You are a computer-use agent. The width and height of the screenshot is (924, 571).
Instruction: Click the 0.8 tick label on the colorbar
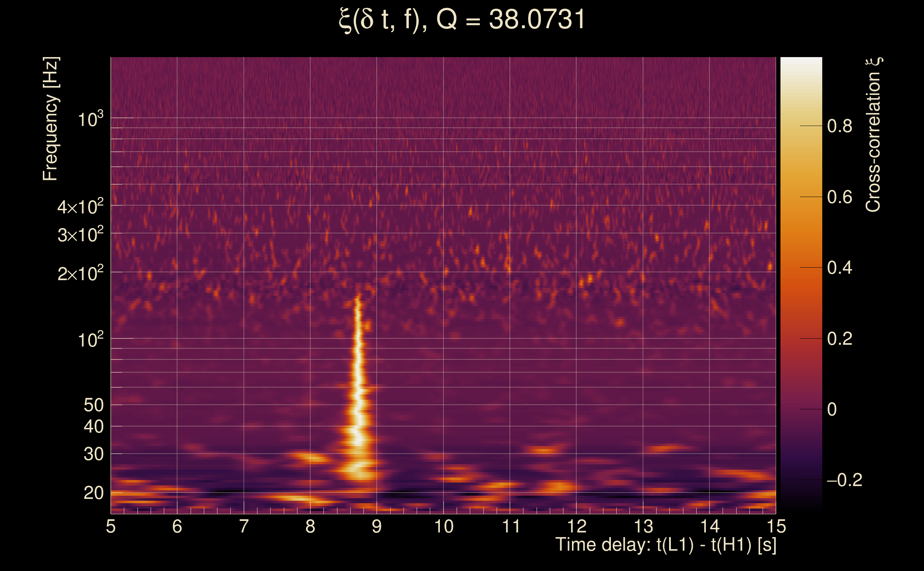coord(839,126)
